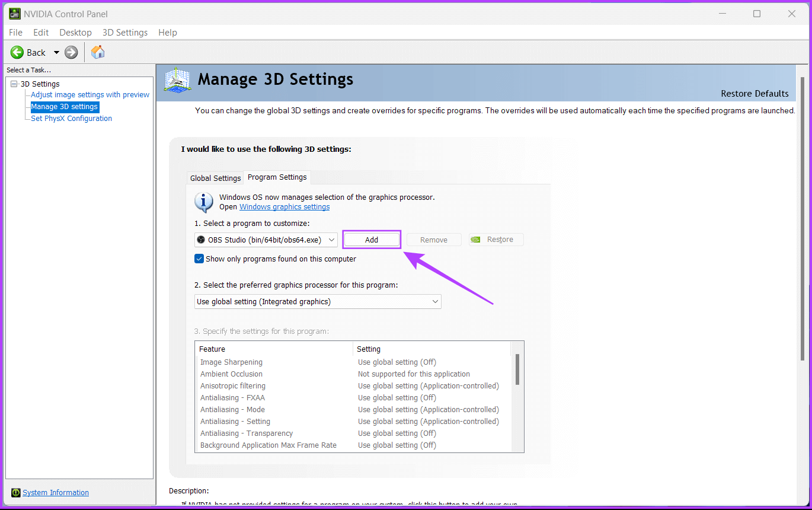Open the preferred graphics processor dropdown
The width and height of the screenshot is (812, 510).
point(318,302)
